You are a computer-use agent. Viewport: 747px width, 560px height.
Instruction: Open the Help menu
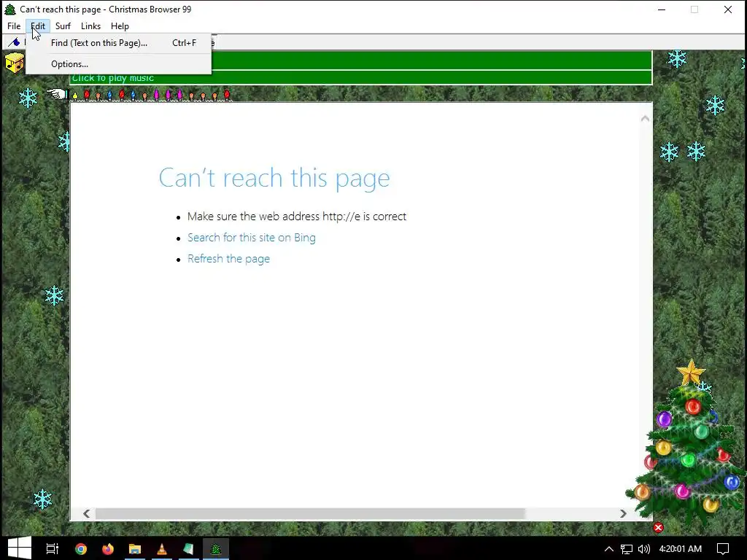[120, 26]
